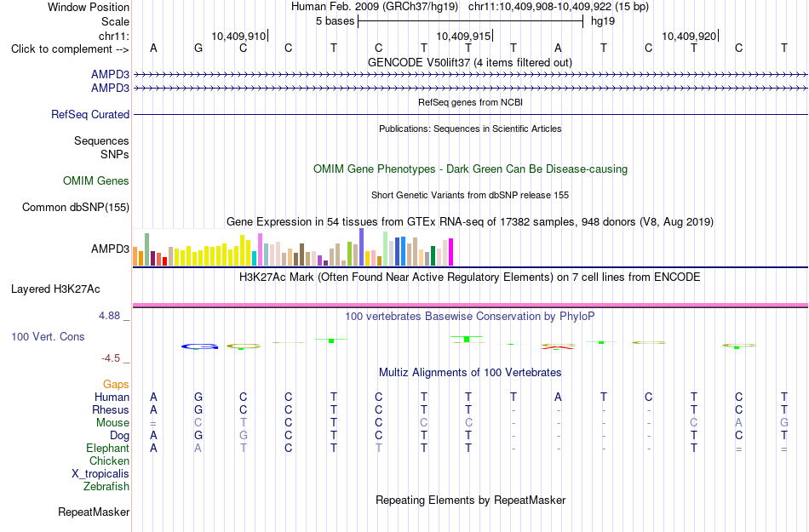Open the Common dbSNP(155) track label
This screenshot has height=532, width=809.
(76, 207)
